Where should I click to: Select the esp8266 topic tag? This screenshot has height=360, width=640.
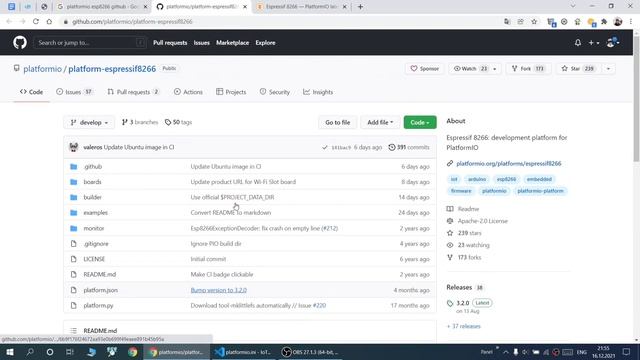click(506, 179)
